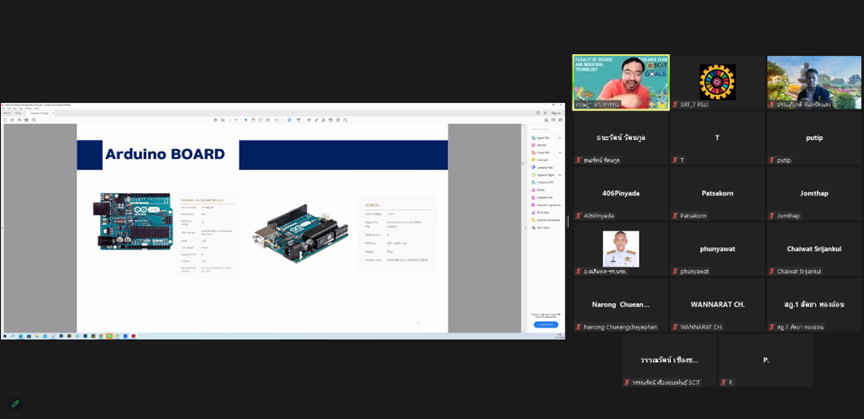Open the Zoom annotate pencil tool
The height and width of the screenshot is (419, 864).
(x=15, y=404)
